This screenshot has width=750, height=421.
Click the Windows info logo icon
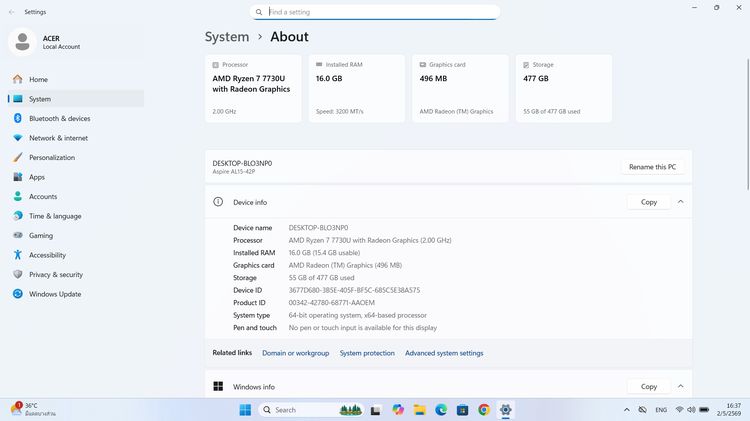tap(218, 386)
